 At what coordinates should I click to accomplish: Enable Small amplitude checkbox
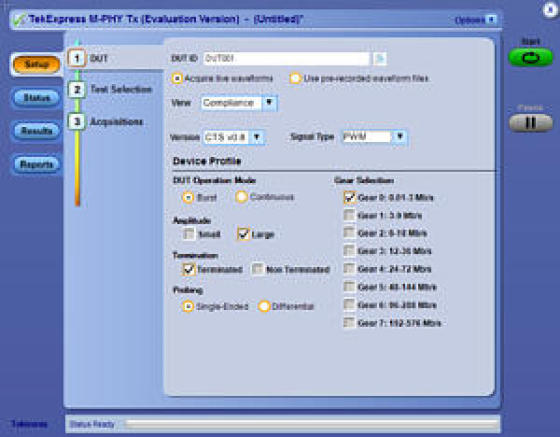[x=189, y=234]
